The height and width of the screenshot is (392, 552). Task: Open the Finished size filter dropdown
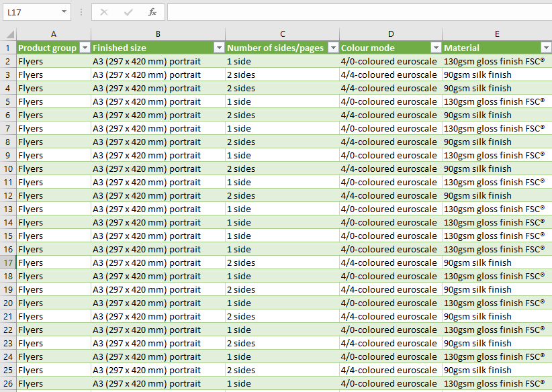coord(219,48)
